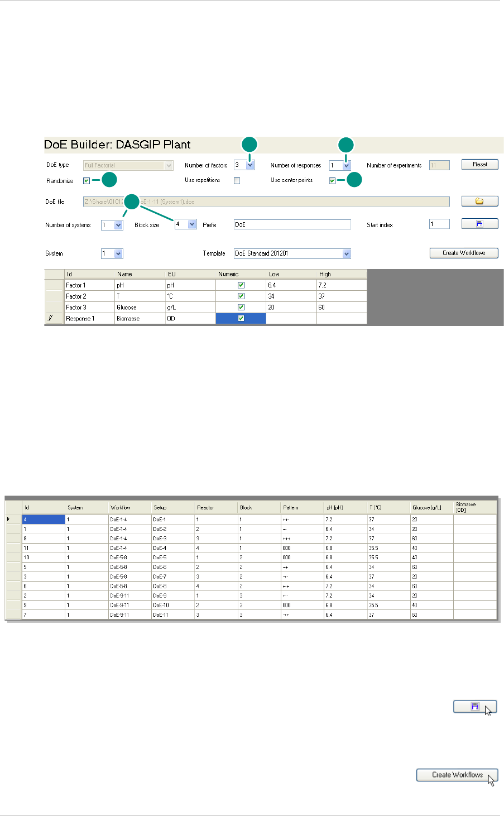Toggle the Numeric checkbox for Response 1
The image size is (504, 816).
[241, 319]
